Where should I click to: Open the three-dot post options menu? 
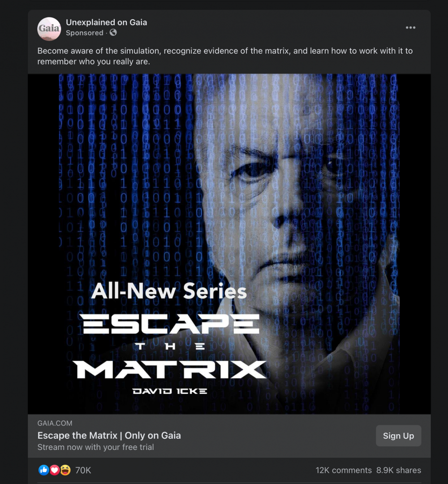pyautogui.click(x=410, y=28)
